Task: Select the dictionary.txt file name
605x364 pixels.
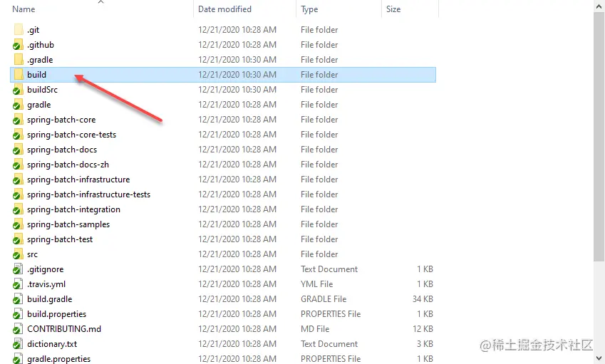Action: click(52, 344)
